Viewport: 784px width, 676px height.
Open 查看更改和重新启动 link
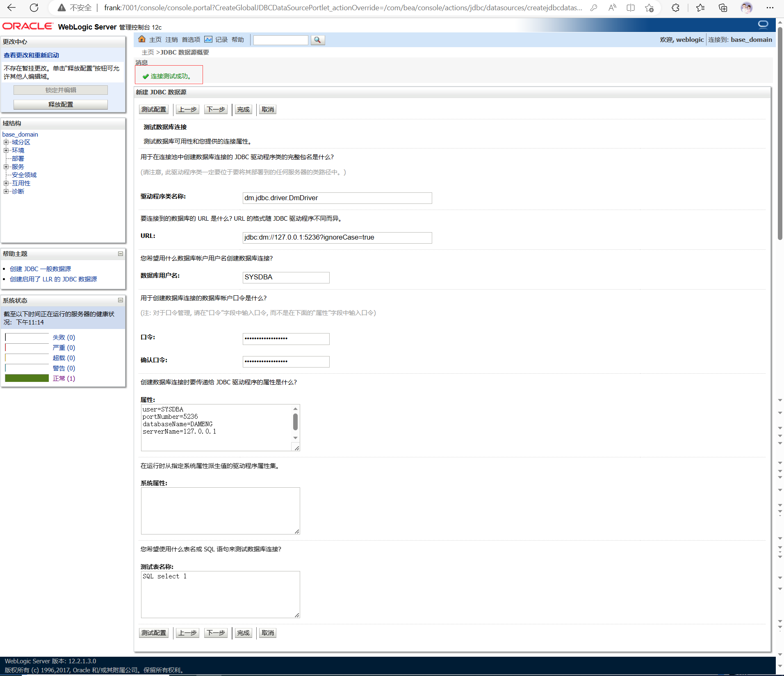pos(31,55)
